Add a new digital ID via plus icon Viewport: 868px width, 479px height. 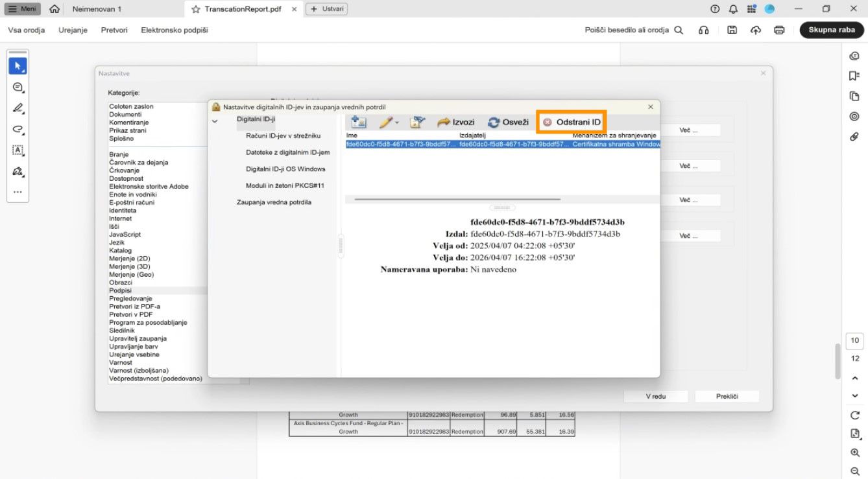358,121
